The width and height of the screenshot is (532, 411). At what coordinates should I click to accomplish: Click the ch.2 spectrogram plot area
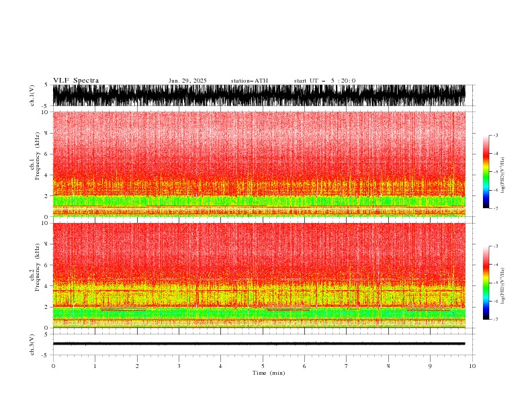(259, 275)
